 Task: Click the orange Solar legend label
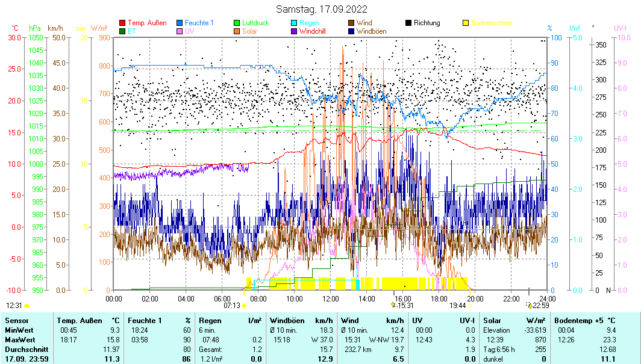[x=249, y=31]
